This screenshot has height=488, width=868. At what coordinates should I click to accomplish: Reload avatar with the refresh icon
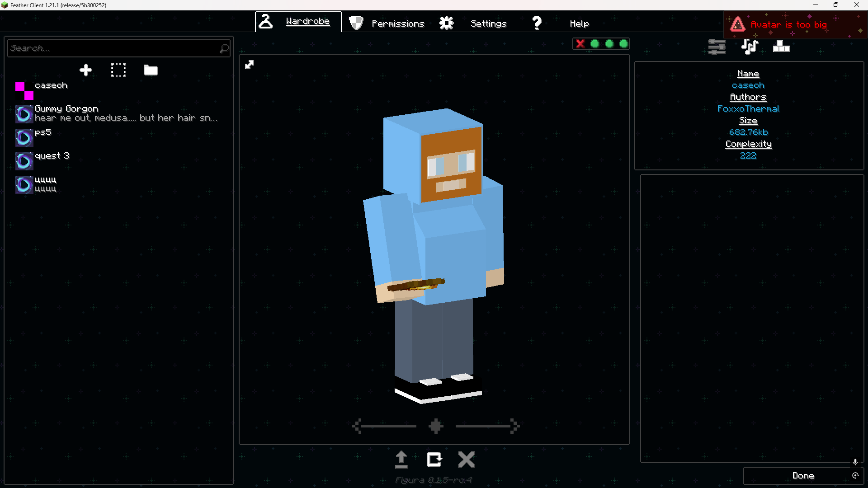pyautogui.click(x=434, y=460)
